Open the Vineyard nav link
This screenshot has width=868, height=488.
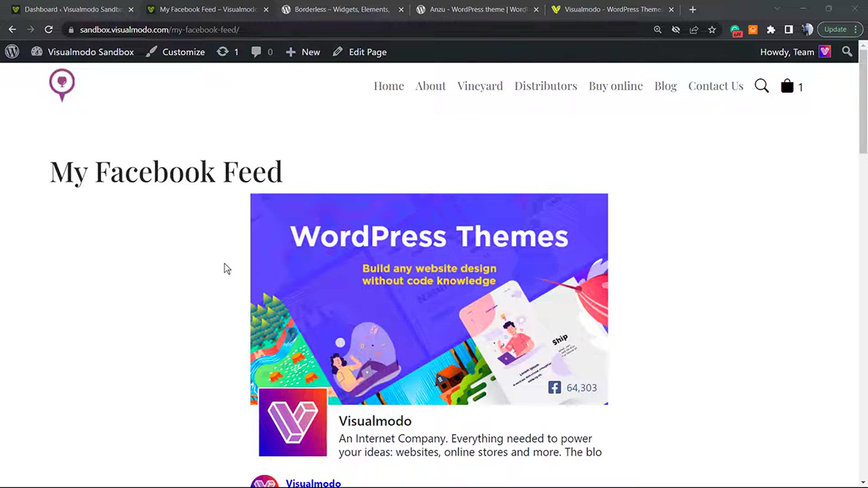click(x=480, y=86)
